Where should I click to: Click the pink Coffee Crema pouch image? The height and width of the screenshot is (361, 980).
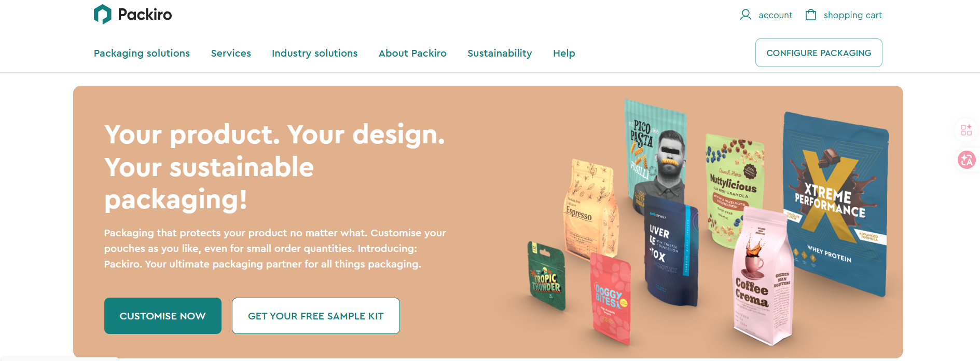click(x=761, y=278)
